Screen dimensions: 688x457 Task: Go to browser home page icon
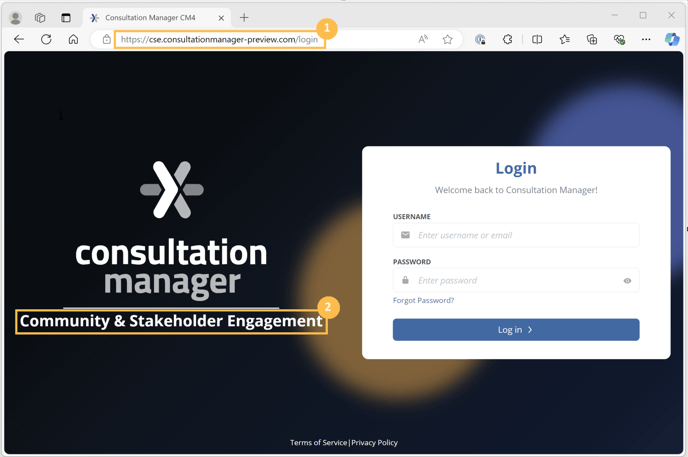pos(73,39)
